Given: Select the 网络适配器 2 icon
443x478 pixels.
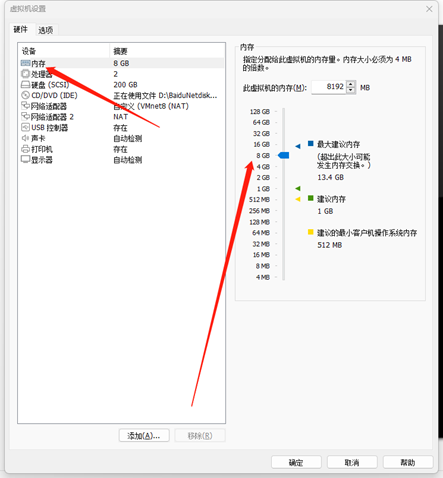Looking at the screenshot, I should 25,117.
